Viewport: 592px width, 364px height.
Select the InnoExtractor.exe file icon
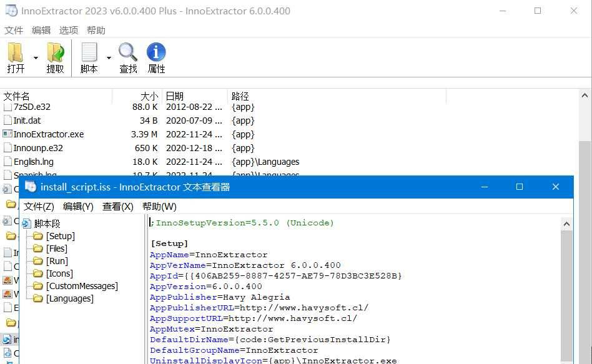[x=7, y=134]
